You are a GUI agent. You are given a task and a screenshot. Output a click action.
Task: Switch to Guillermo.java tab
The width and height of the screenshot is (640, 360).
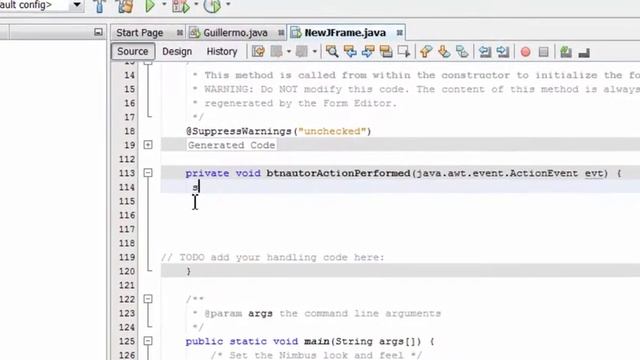pyautogui.click(x=235, y=33)
